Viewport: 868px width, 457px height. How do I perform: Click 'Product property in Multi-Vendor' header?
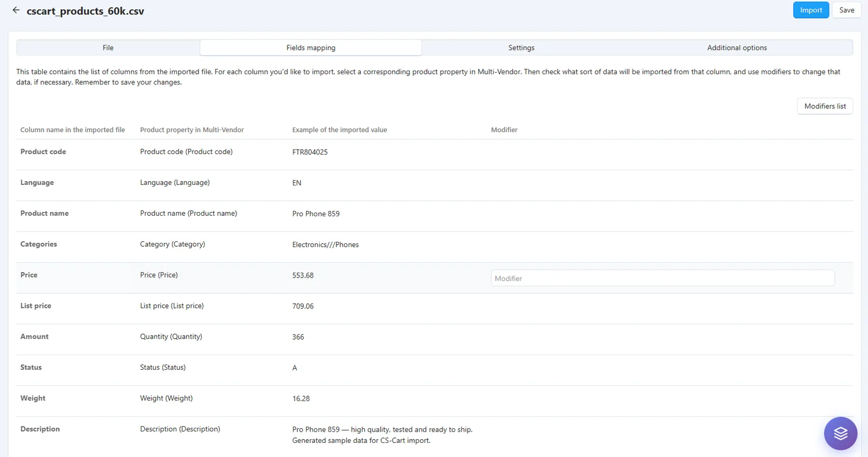(x=192, y=130)
